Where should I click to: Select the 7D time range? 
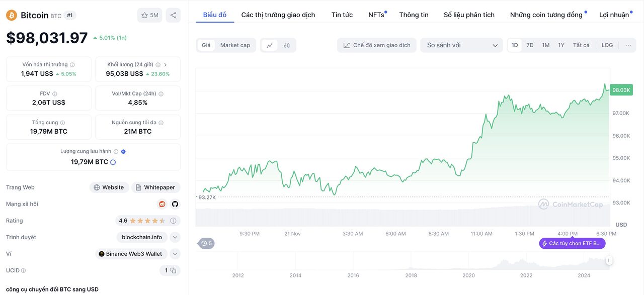click(530, 45)
